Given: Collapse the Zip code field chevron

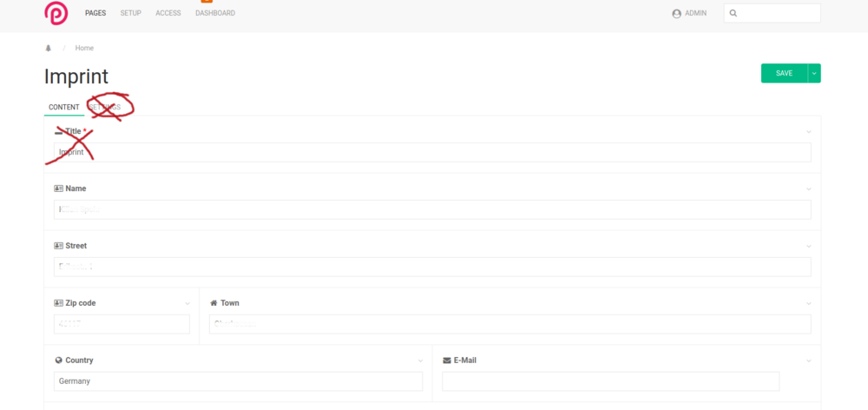Looking at the screenshot, I should (187, 303).
